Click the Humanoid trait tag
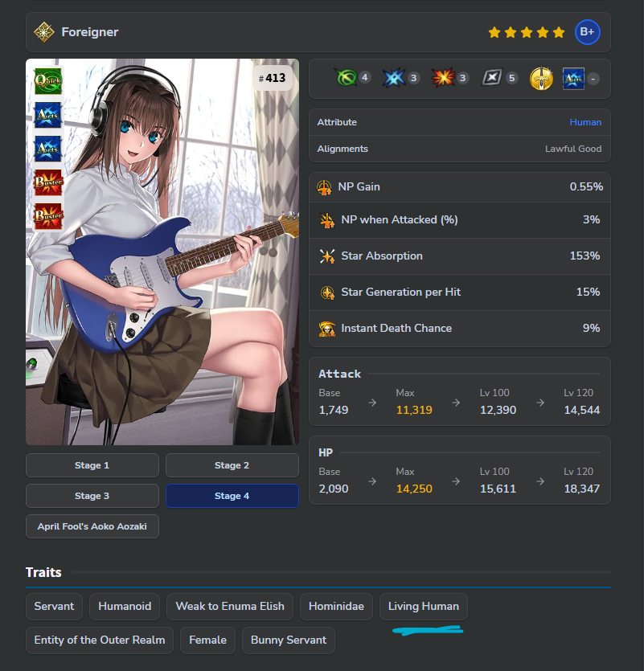 coord(125,607)
